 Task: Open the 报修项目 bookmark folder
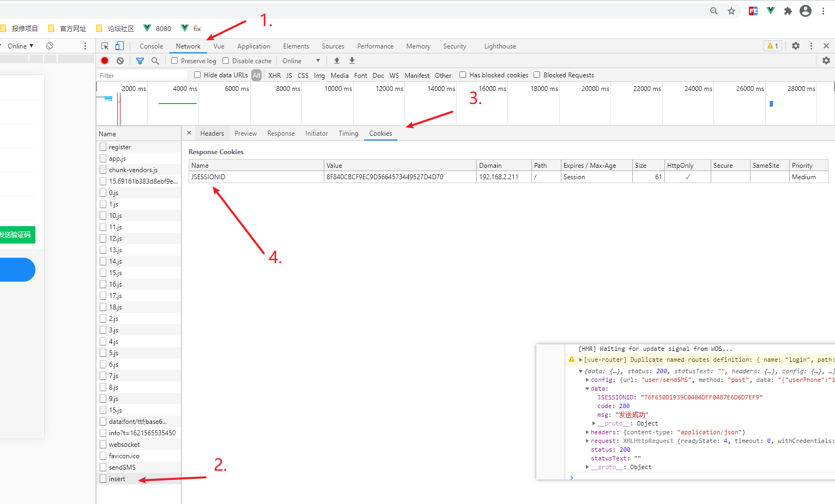tap(19, 28)
